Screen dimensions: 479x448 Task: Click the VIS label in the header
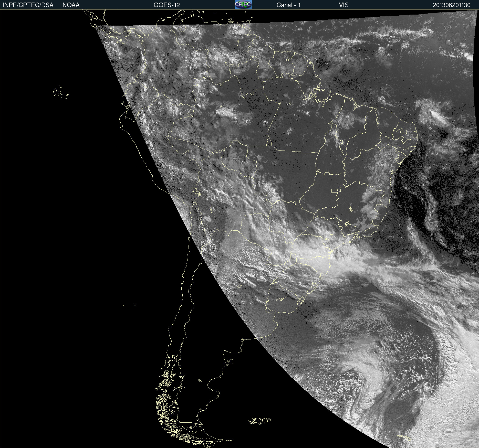[x=344, y=5]
